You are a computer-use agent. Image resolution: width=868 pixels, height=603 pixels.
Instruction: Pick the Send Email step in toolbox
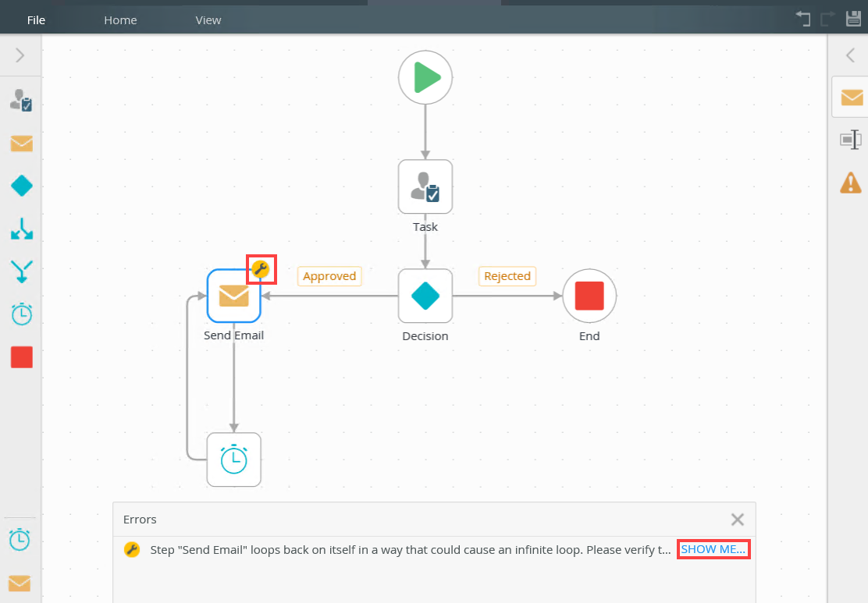point(22,144)
